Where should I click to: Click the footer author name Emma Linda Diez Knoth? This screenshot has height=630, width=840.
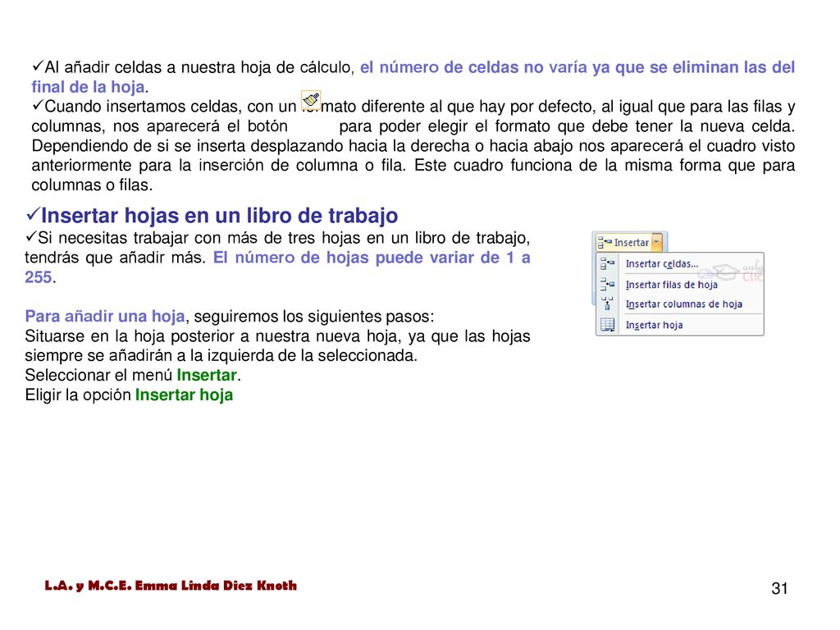click(x=216, y=586)
